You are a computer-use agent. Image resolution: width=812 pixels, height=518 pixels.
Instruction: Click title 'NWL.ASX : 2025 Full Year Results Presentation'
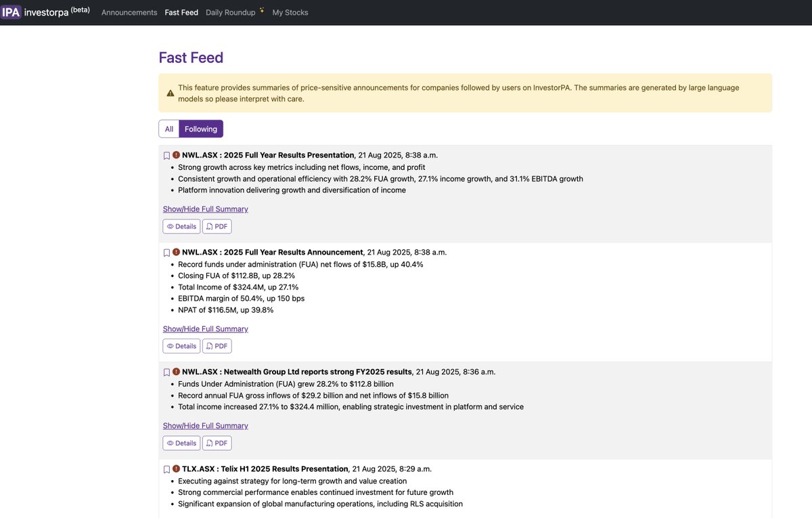[x=268, y=155]
